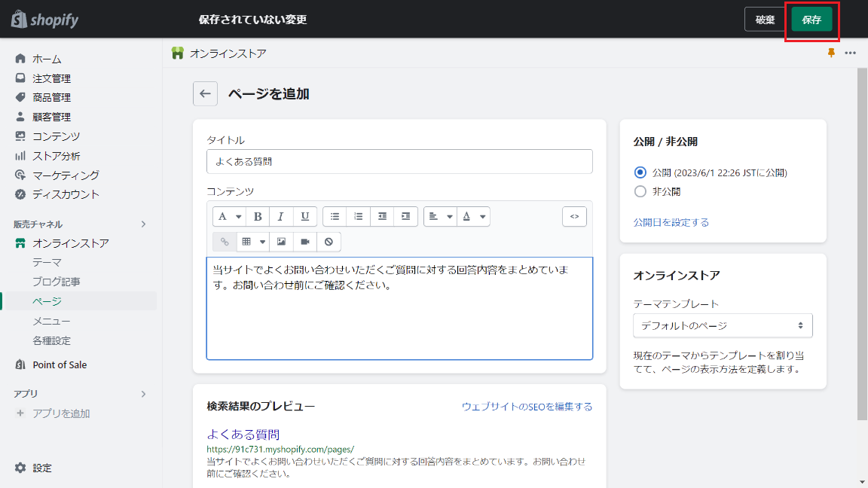Insert a link using the link icon
Screen dimensions: 868x488
(225, 242)
